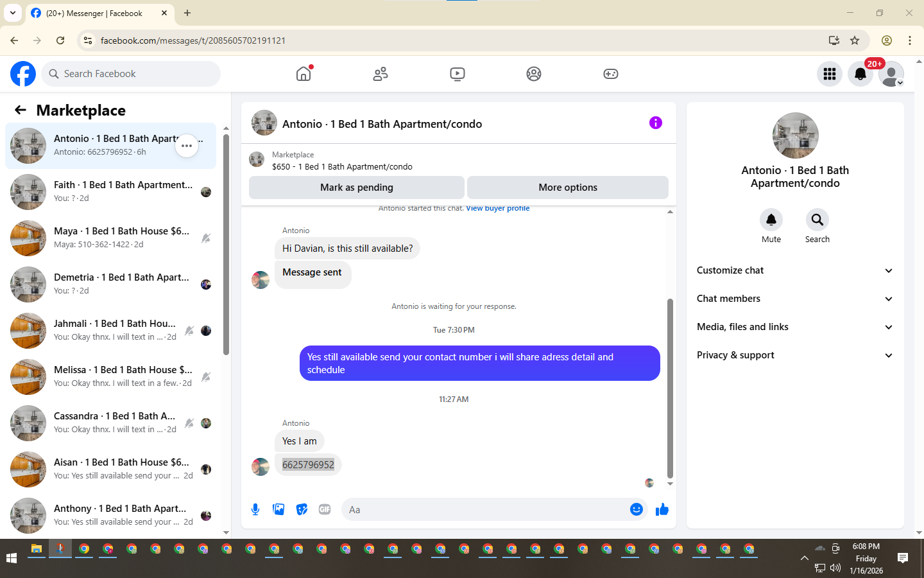The height and width of the screenshot is (578, 924).
Task: Click the Search Facebook field
Action: [x=131, y=74]
